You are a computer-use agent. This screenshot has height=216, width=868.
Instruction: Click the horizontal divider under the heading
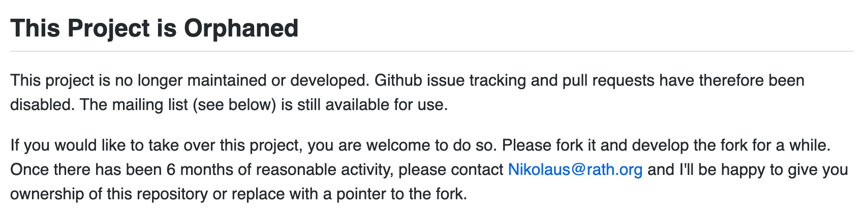pyautogui.click(x=432, y=51)
